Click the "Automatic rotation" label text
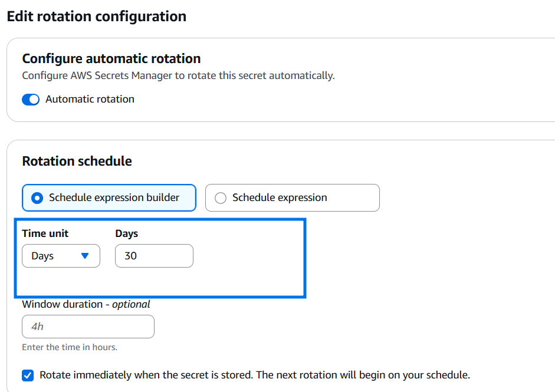555x392 pixels. pos(90,100)
